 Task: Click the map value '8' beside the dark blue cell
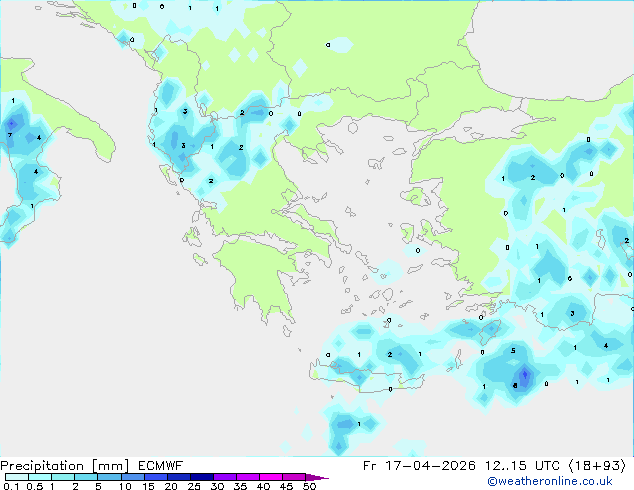click(515, 385)
